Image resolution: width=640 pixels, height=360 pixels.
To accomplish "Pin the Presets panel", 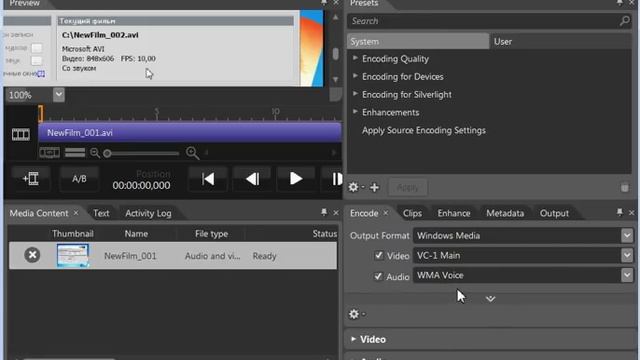I will [x=620, y=3].
